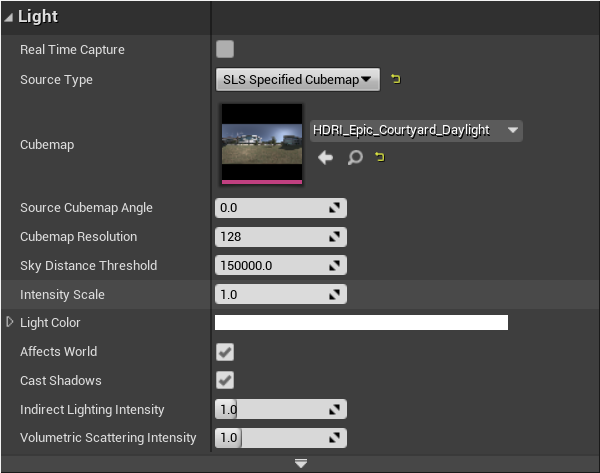
Task: Reset Cubemap to default value arrow
Action: tap(380, 157)
